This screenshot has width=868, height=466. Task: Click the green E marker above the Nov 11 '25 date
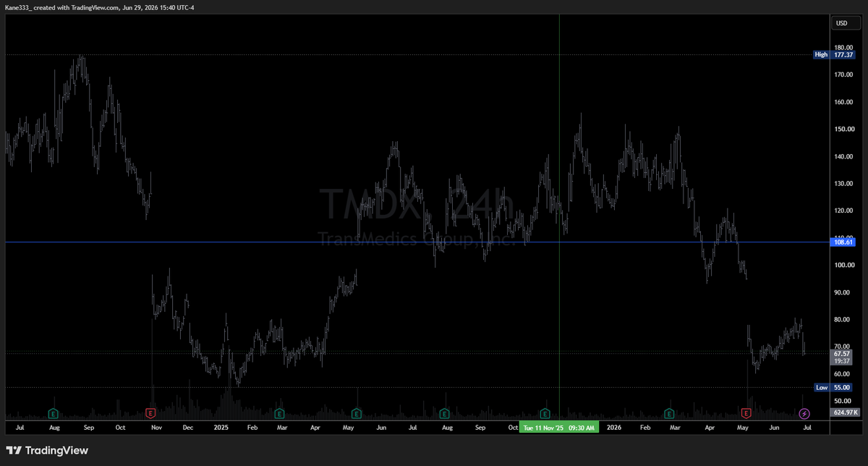(545, 413)
